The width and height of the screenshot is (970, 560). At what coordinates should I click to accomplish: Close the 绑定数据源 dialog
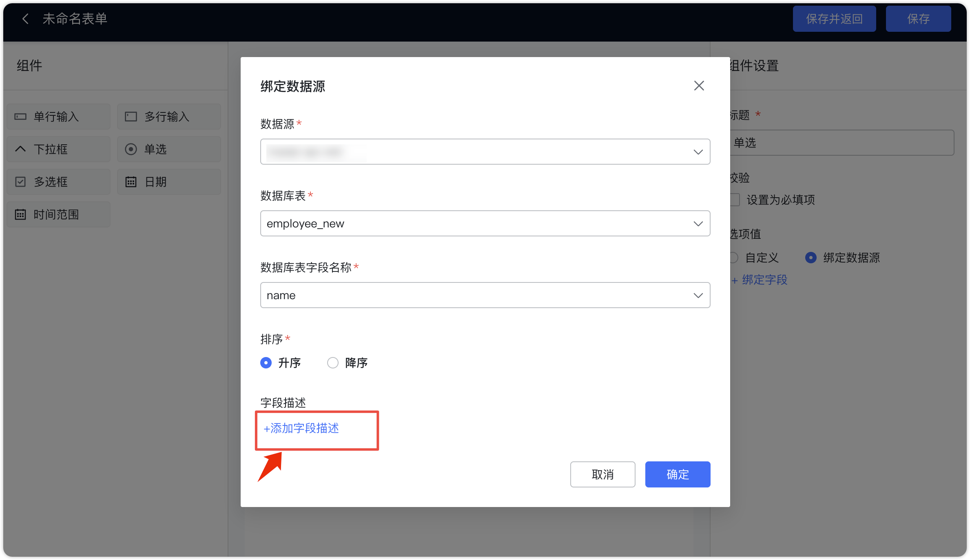point(699,86)
